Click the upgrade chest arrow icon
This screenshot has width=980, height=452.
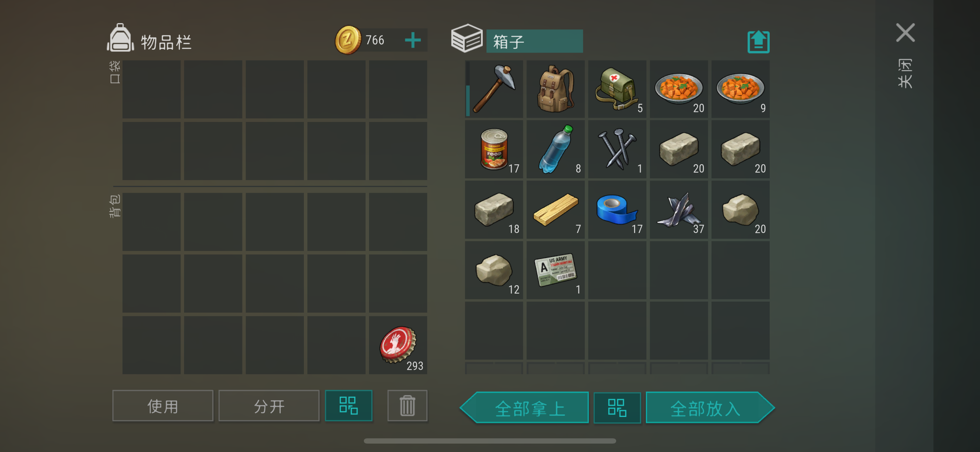(758, 41)
